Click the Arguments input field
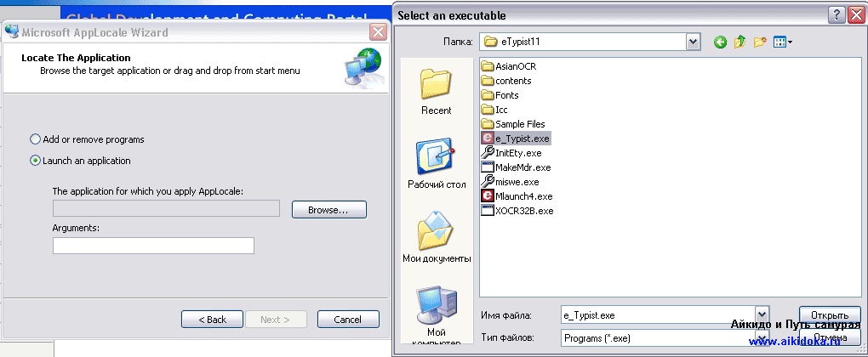This screenshot has height=357, width=868. [x=153, y=246]
